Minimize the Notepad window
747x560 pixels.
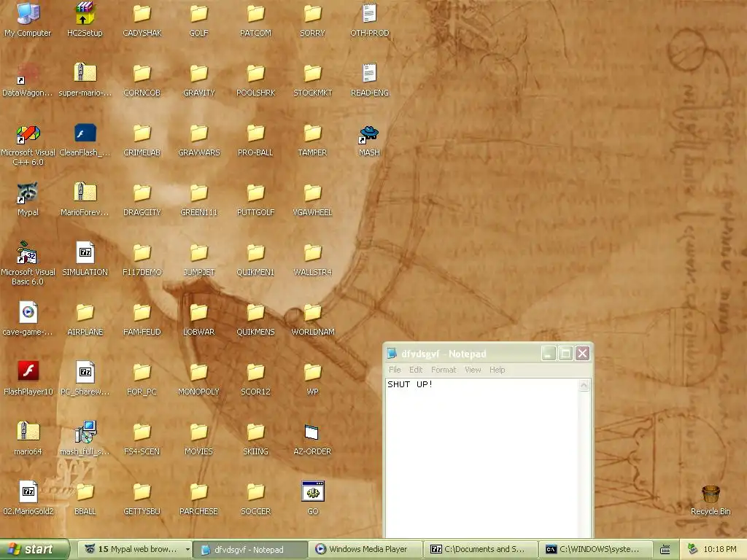click(x=549, y=354)
